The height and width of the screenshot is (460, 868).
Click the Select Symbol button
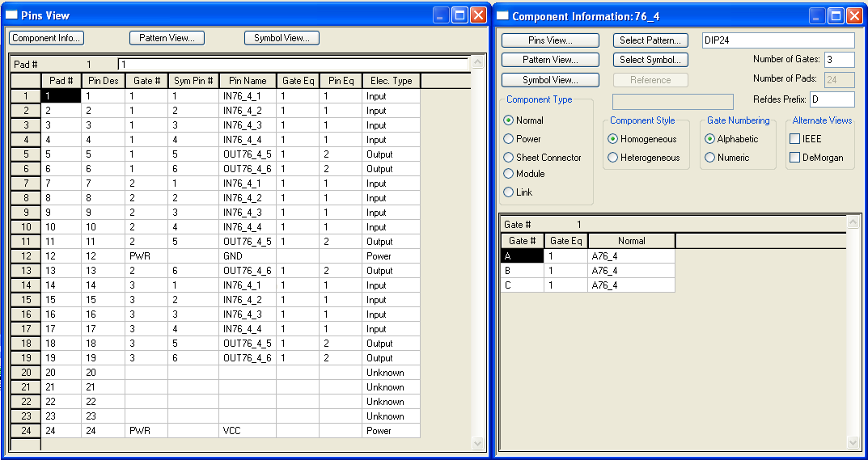point(650,60)
